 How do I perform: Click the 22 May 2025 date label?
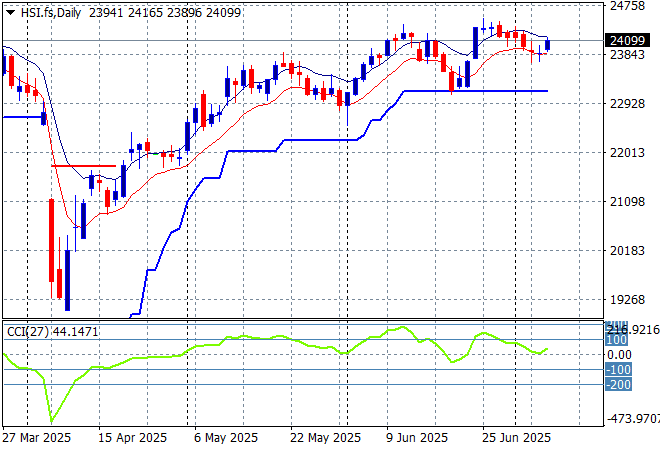[325, 438]
